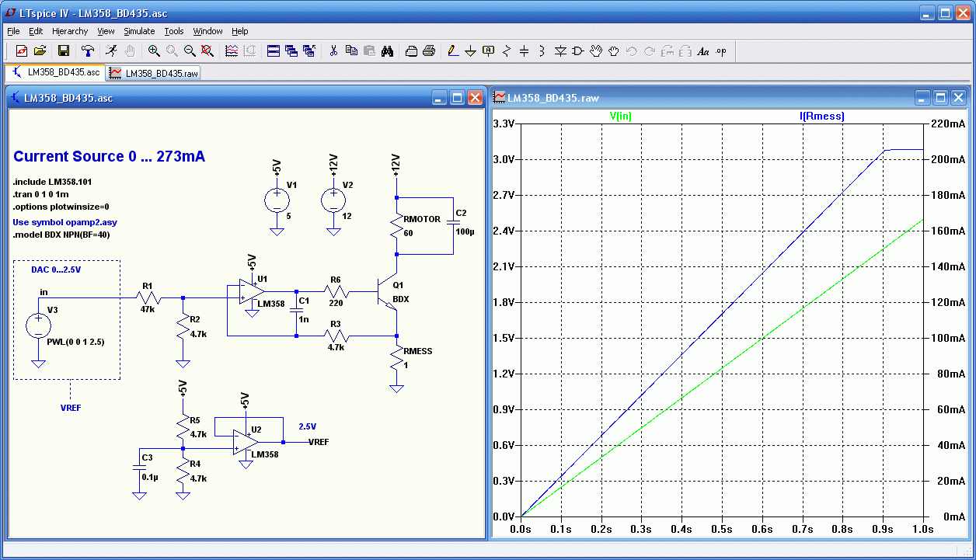Click the Q1 BDX transistor label
Image resolution: width=976 pixels, height=560 pixels.
coord(399,291)
